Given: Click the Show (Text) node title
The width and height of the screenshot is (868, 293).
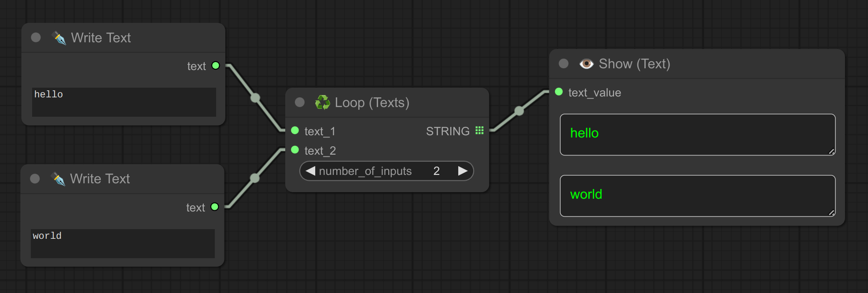Looking at the screenshot, I should tap(634, 64).
